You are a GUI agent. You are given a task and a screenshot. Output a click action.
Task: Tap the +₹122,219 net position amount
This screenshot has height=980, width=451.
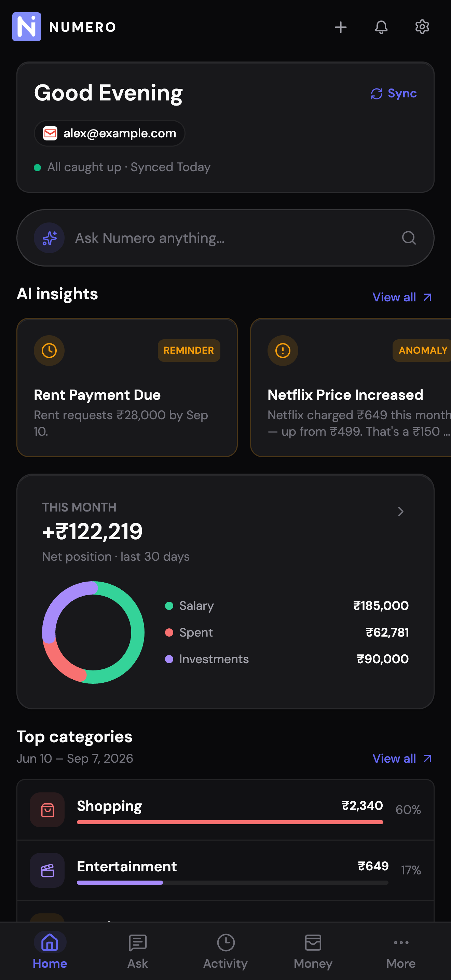point(92,531)
